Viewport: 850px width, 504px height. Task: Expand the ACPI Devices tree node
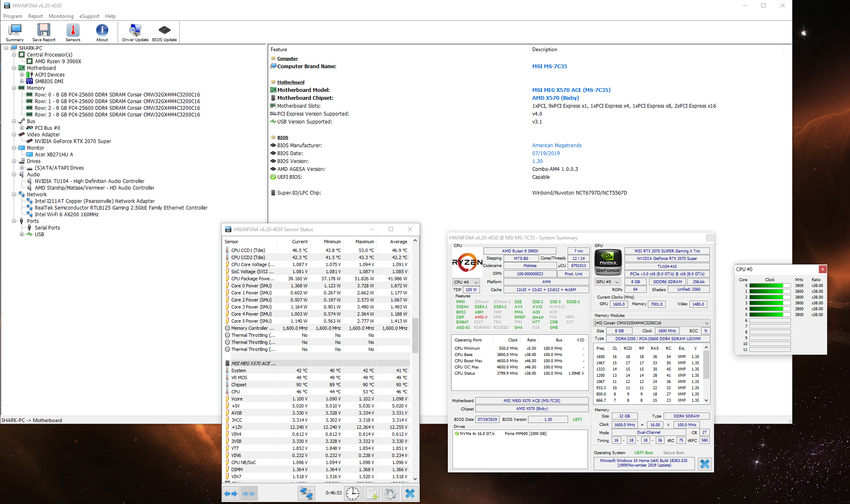click(22, 75)
